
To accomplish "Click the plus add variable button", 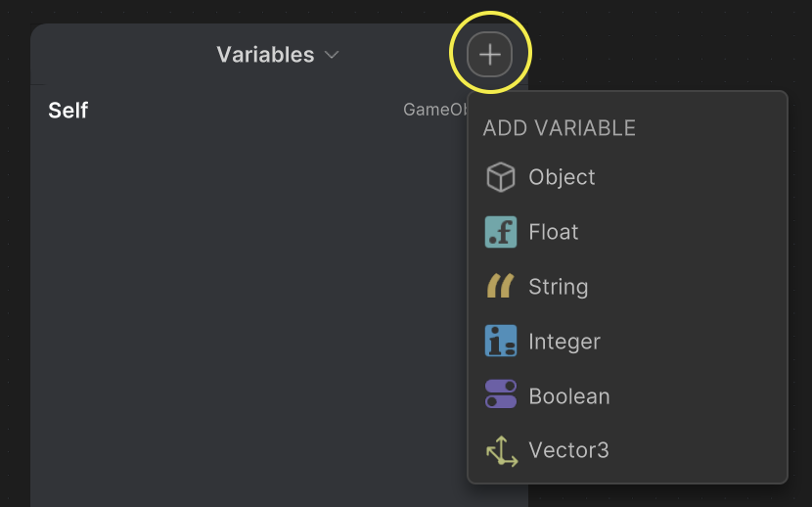I will [490, 54].
